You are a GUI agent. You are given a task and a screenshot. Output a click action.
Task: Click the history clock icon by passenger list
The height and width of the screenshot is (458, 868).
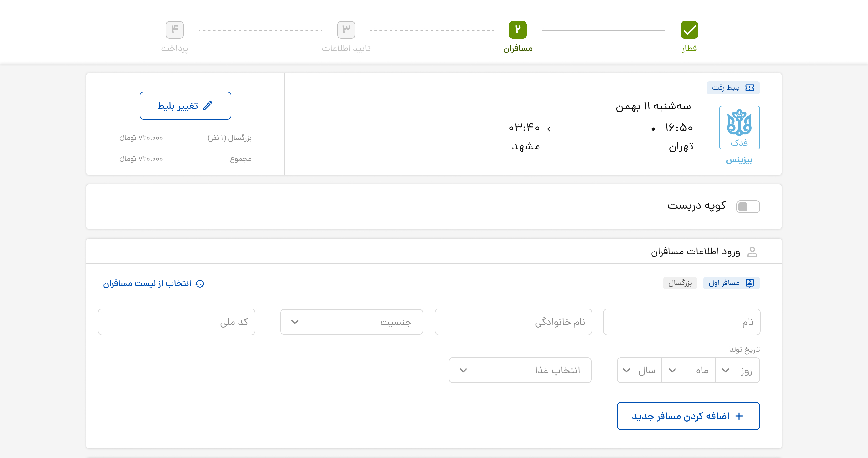(200, 283)
